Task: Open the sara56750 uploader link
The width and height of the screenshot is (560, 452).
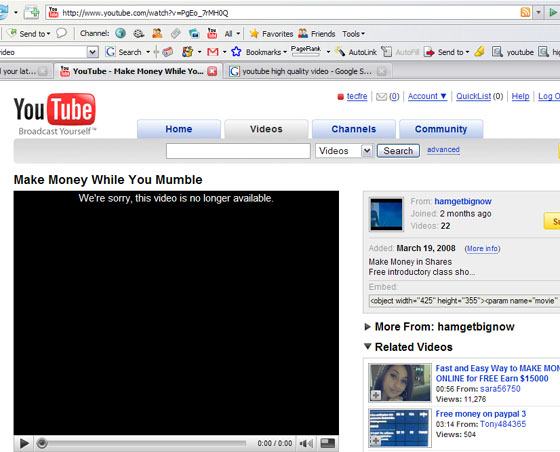Action: tap(500, 389)
